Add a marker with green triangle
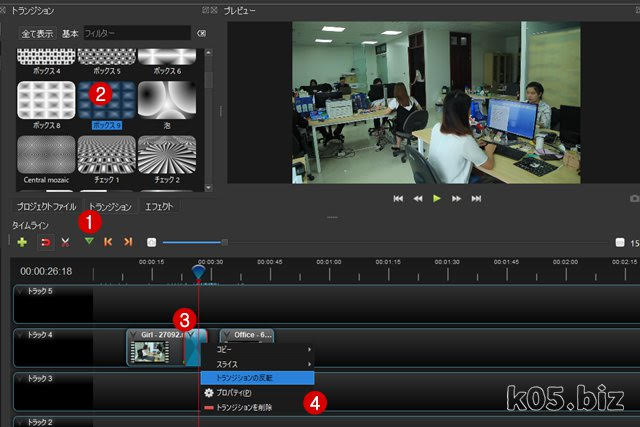This screenshot has height=427, width=640. click(x=89, y=241)
